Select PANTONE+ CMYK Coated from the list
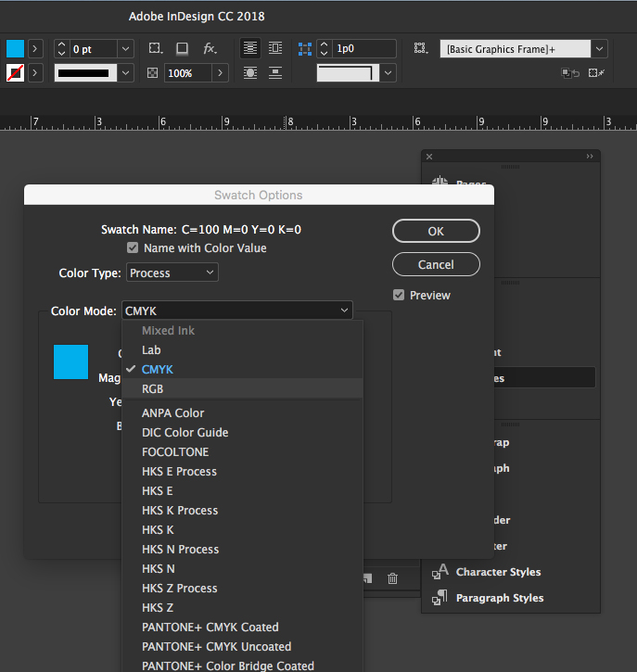Viewport: 637px width, 672px height. point(243,627)
